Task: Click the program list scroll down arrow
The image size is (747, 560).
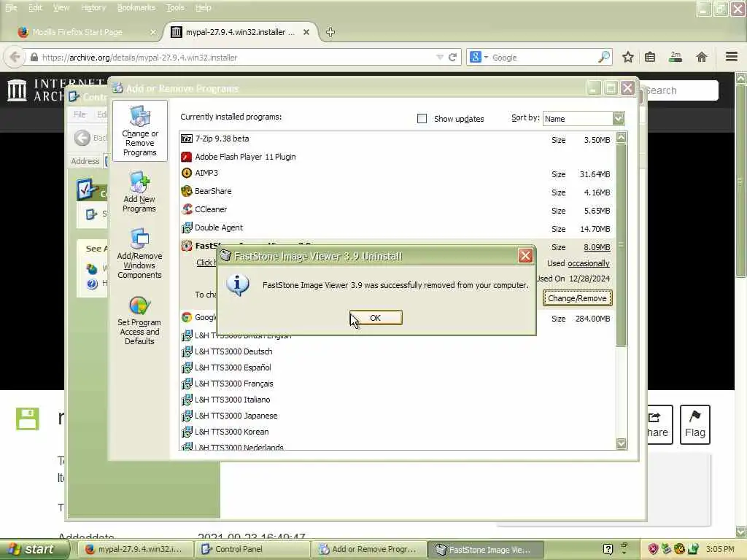Action: click(x=621, y=443)
